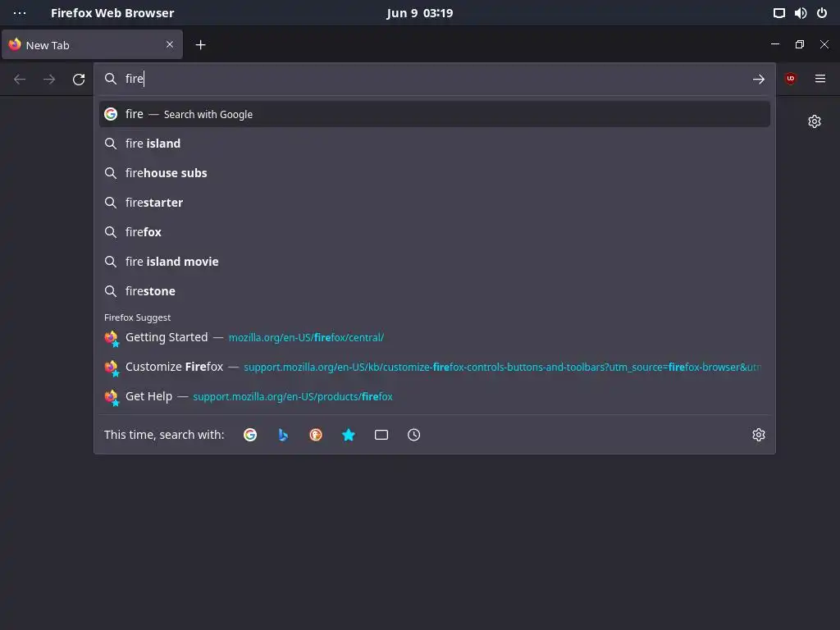Select the 'firestarter' suggestion
This screenshot has height=630, width=840.
pyautogui.click(x=435, y=203)
